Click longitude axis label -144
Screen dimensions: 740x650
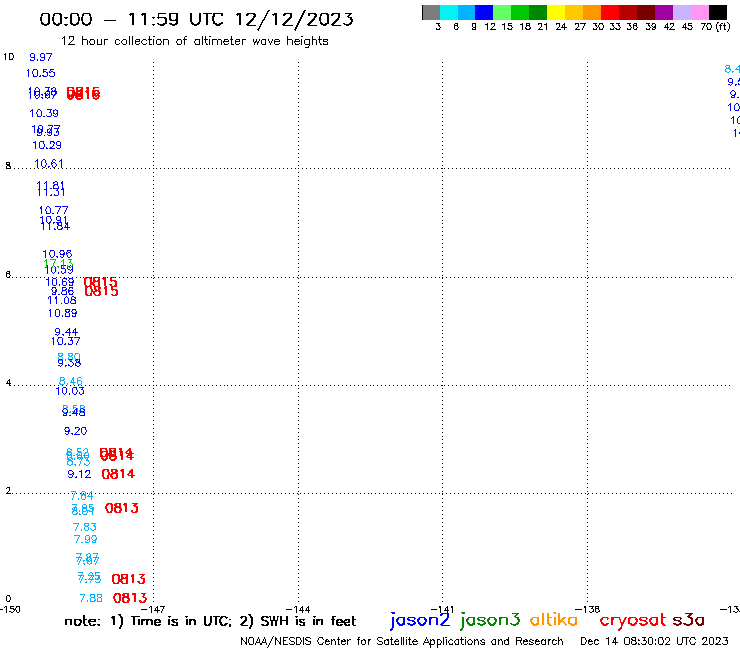click(x=298, y=609)
